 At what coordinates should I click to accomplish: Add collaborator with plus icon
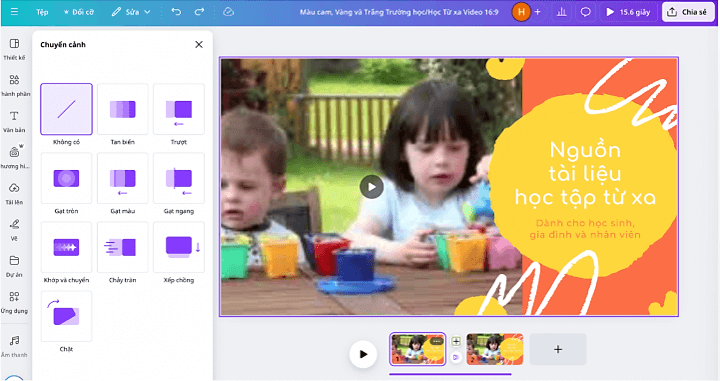point(538,12)
